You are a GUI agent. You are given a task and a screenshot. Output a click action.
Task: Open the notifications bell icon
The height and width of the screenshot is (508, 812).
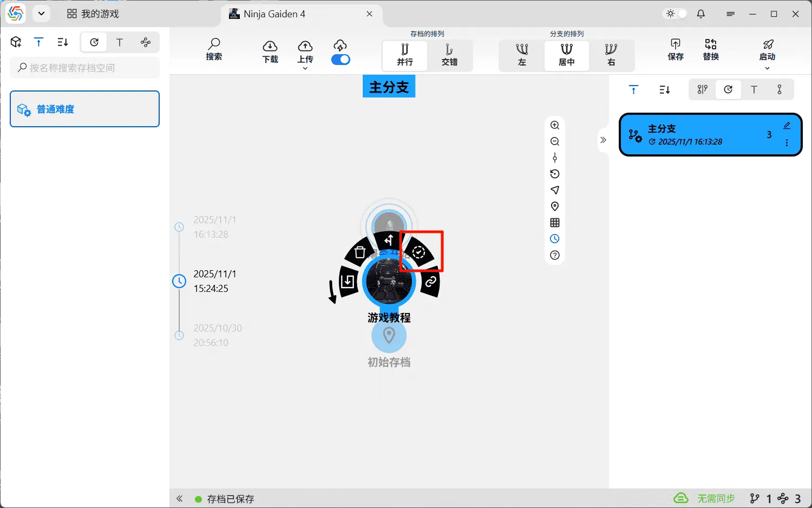pos(701,14)
